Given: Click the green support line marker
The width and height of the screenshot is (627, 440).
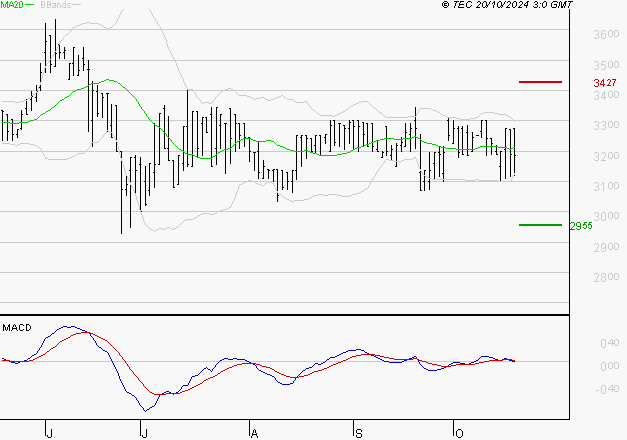Looking at the screenshot, I should (x=540, y=225).
